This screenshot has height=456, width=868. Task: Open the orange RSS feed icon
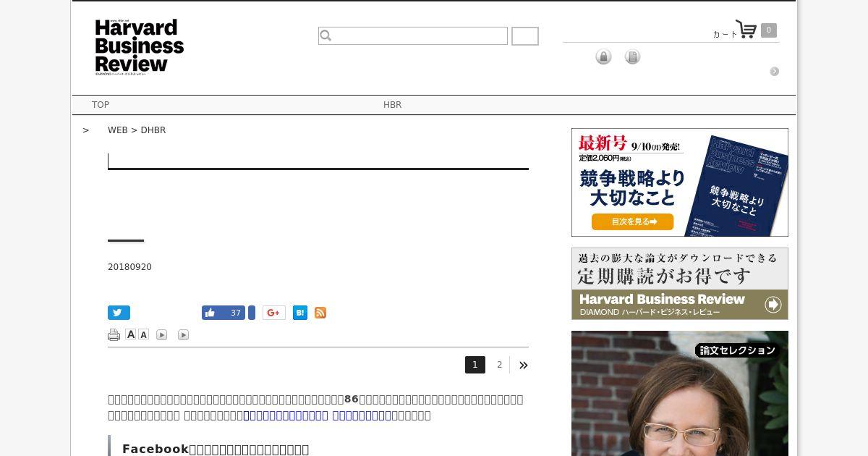pyautogui.click(x=320, y=313)
